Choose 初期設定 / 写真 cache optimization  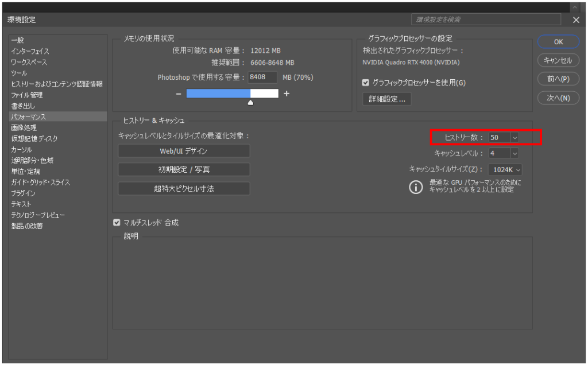pyautogui.click(x=184, y=169)
